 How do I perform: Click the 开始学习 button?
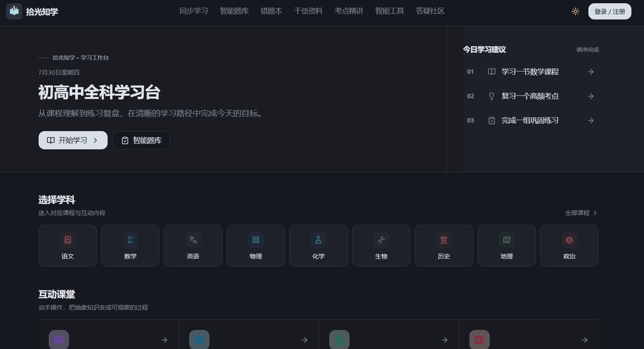(x=73, y=140)
